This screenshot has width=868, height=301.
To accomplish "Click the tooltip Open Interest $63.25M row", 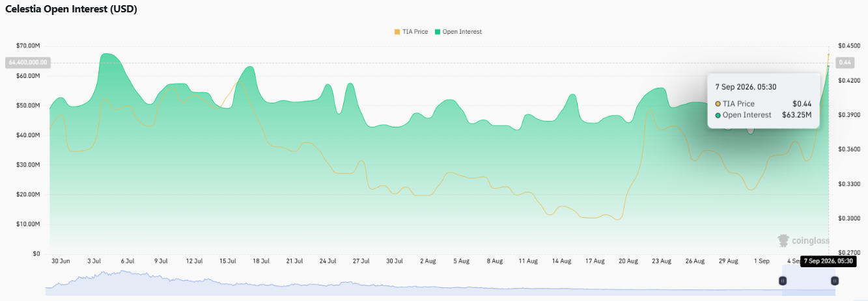I will point(763,114).
